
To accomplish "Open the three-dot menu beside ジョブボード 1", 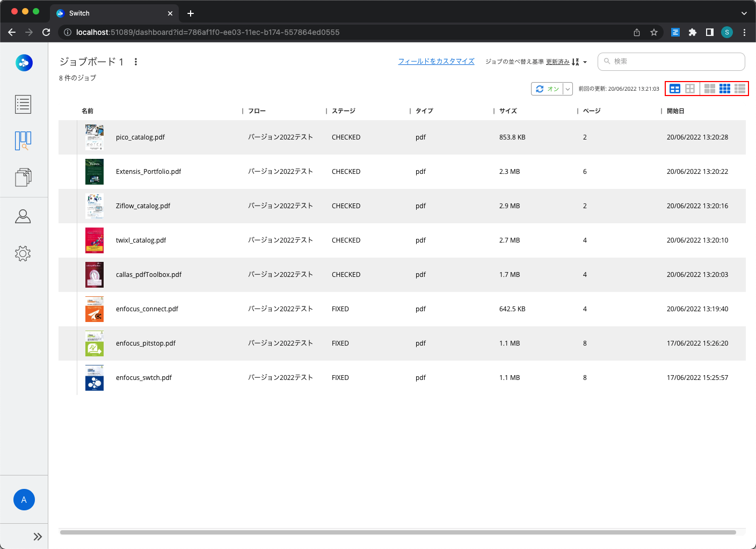I will [x=136, y=62].
